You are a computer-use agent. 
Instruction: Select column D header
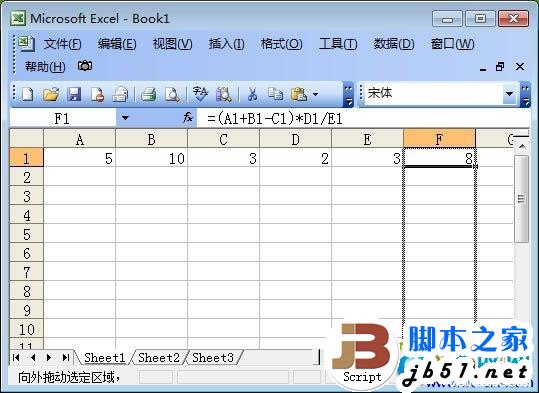point(296,139)
